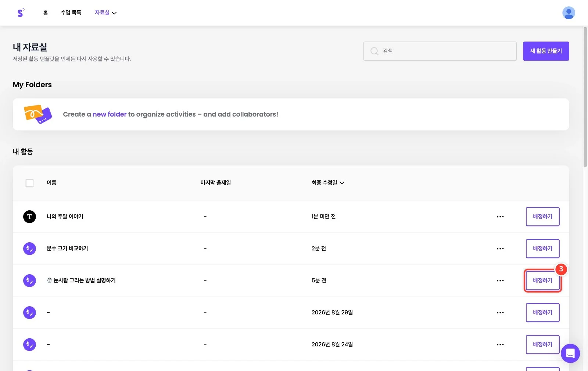The image size is (588, 371).
Task: Open the activity 눈사람 그리는 방법 설명하기
Action: coord(81,281)
